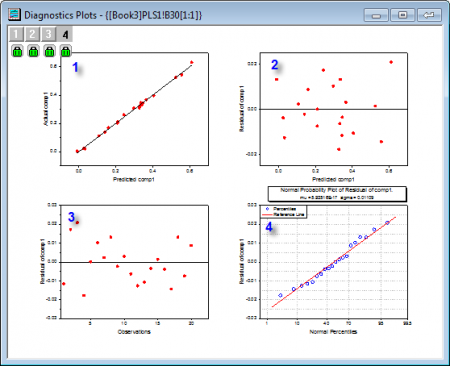Click green lock icon beneath layer 2 tab

click(33, 51)
